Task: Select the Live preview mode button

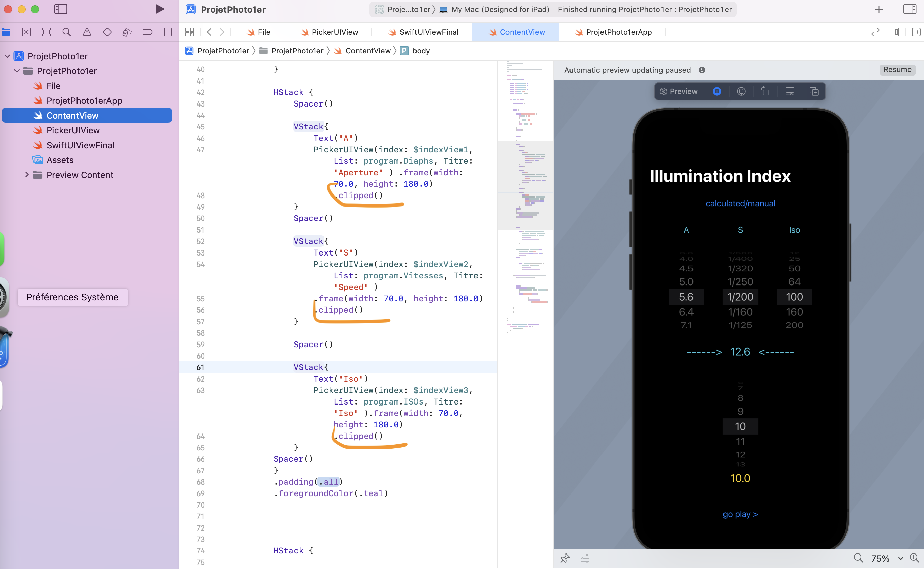Action: [717, 91]
